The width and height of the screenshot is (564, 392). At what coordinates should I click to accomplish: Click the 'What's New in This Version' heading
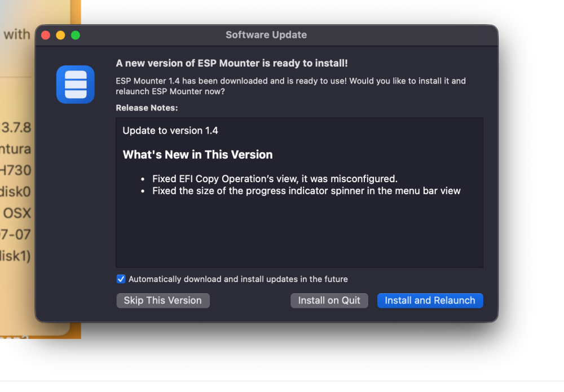pos(197,155)
